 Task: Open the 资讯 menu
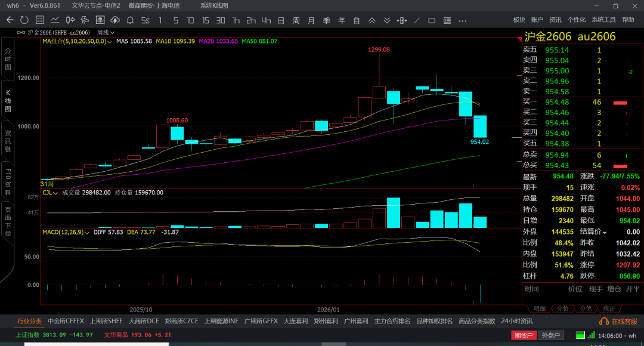point(555,20)
